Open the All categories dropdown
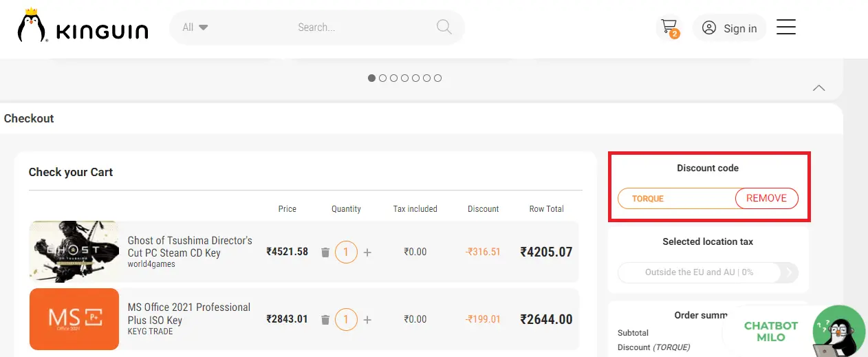Screen dimensions: 868x357 tap(195, 28)
